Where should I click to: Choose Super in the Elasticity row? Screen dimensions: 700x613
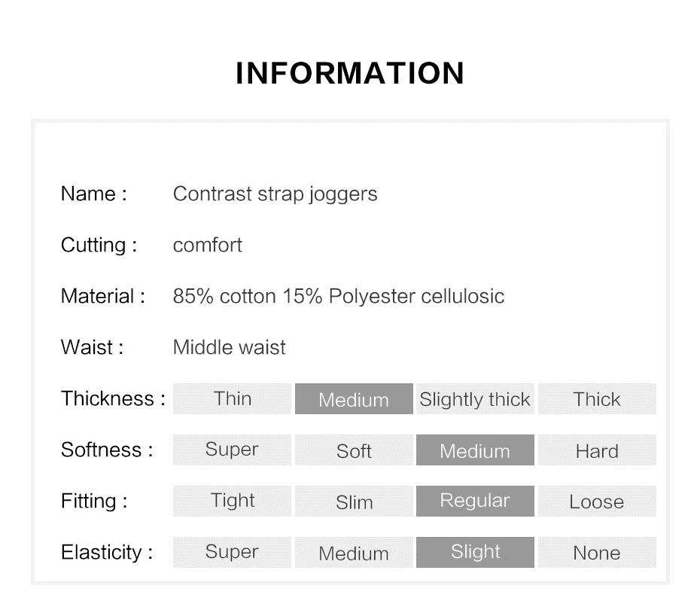click(232, 552)
